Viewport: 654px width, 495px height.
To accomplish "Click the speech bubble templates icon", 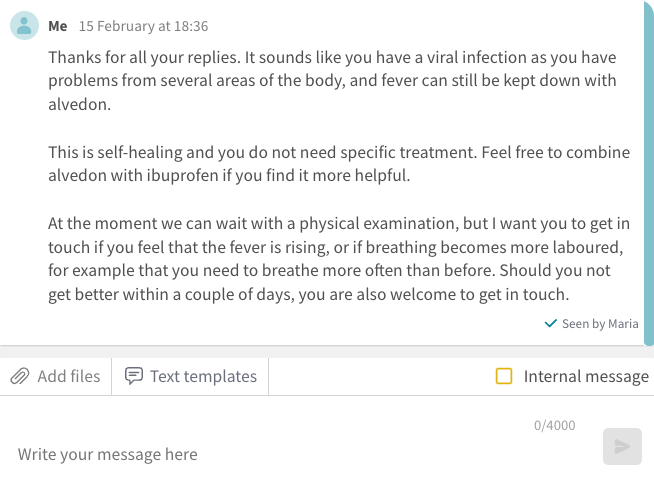I will (x=134, y=376).
